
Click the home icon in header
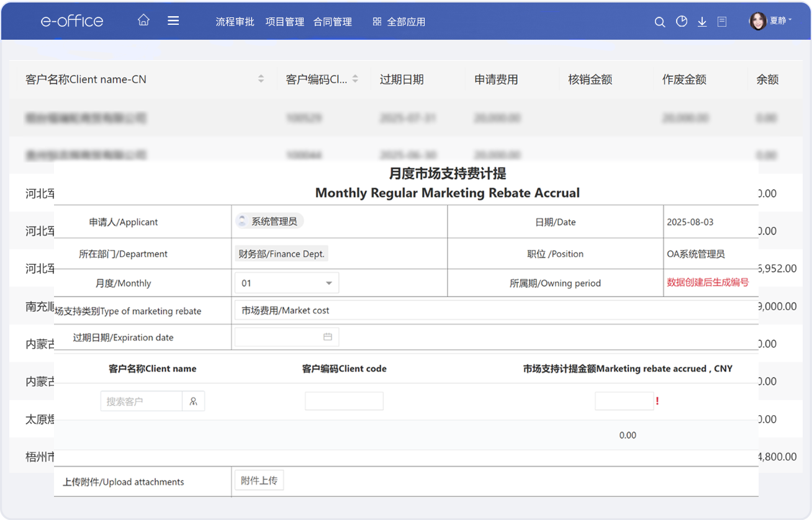[x=143, y=20]
